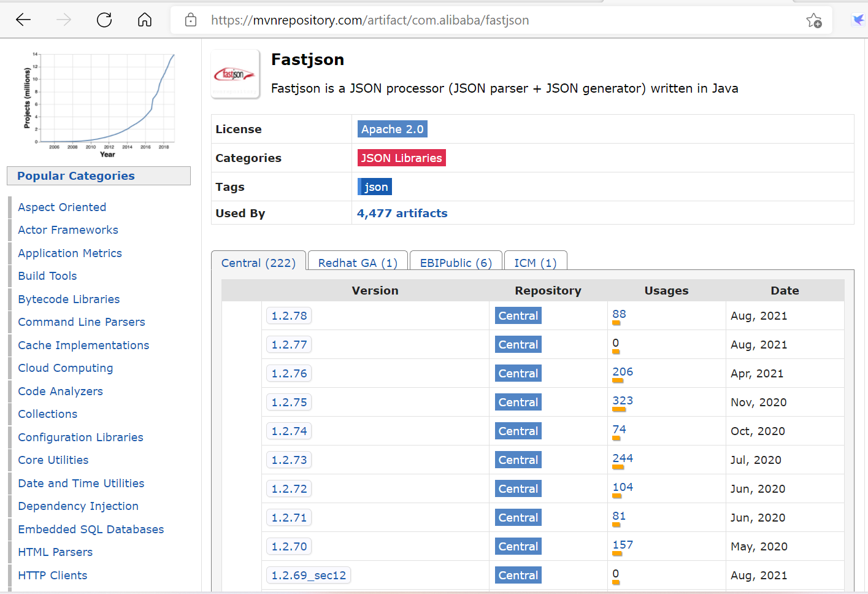Screen dimensions: 868x594
Task: Open the Apache 2.0 license tag
Action: pos(393,129)
